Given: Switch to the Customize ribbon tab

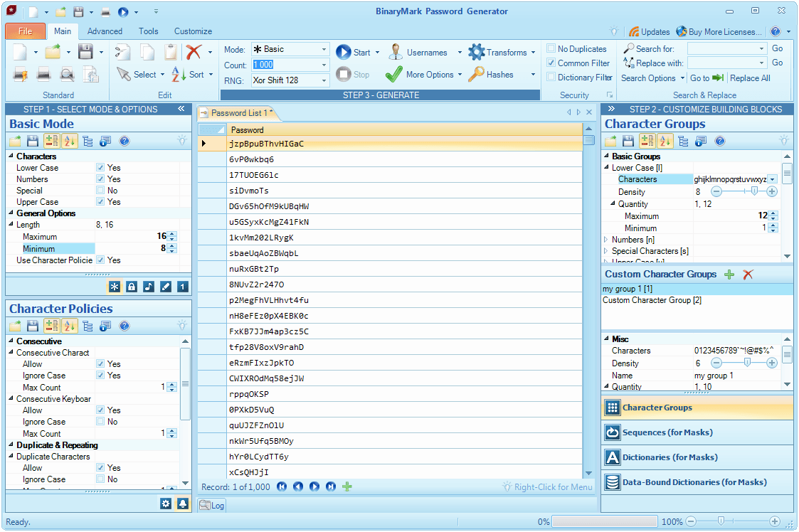Looking at the screenshot, I should 193,31.
